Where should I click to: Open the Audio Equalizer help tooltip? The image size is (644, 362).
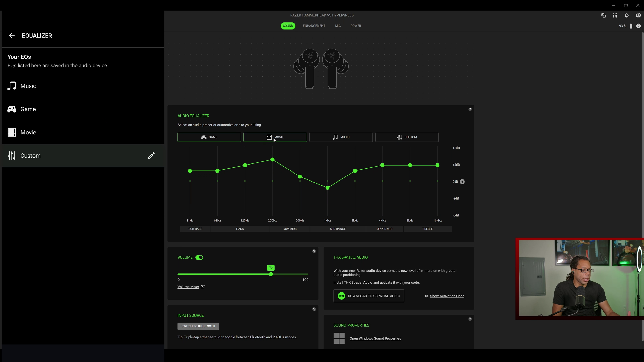click(470, 109)
